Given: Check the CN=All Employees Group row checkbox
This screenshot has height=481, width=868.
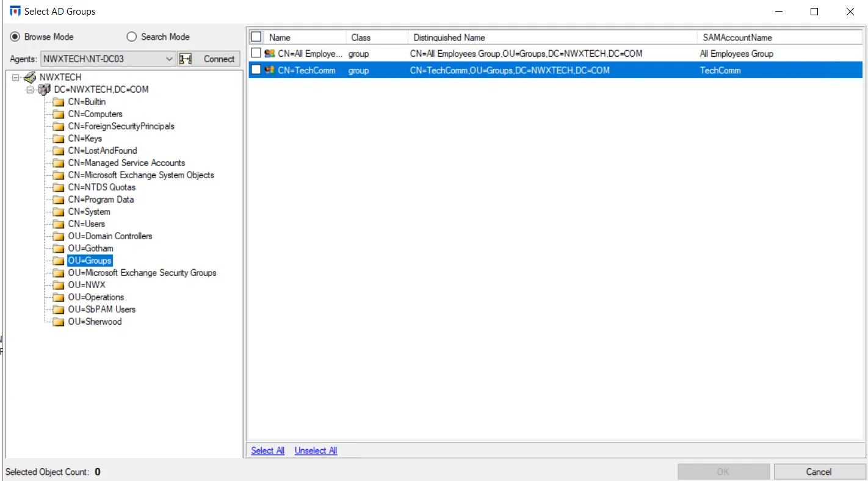Looking at the screenshot, I should point(256,54).
